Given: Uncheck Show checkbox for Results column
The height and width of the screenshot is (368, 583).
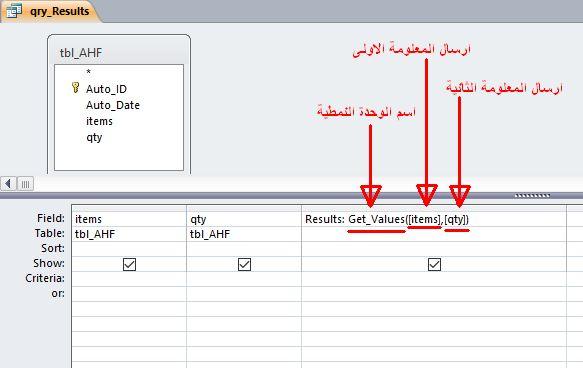Looking at the screenshot, I should click(434, 264).
